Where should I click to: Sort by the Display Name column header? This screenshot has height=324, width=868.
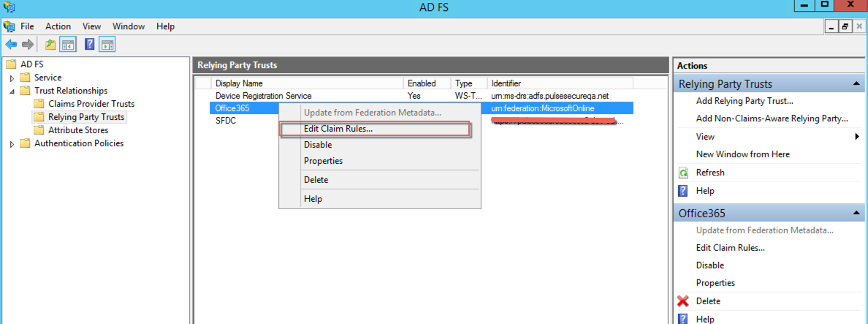(307, 83)
